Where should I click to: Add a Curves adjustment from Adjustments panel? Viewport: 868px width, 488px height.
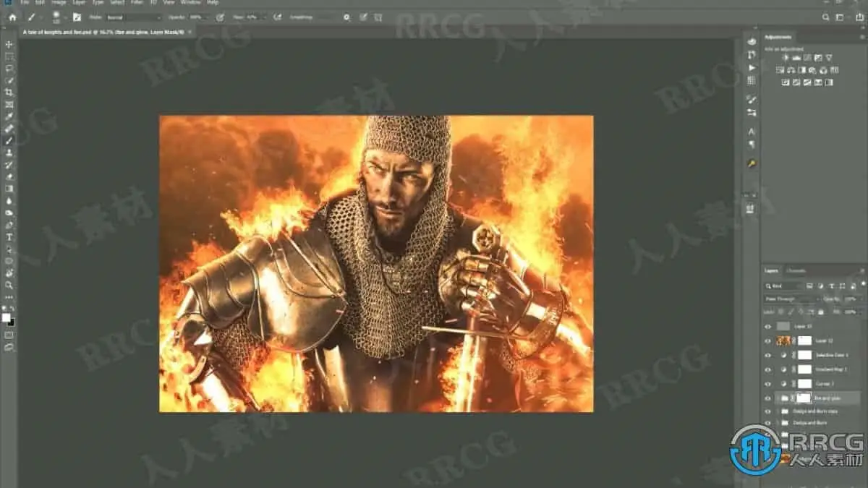point(807,58)
